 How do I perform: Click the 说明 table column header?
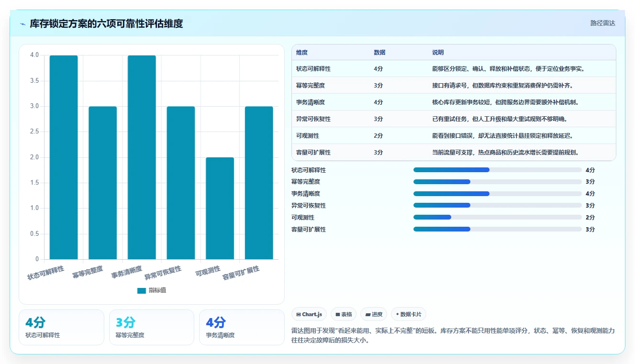(x=438, y=53)
